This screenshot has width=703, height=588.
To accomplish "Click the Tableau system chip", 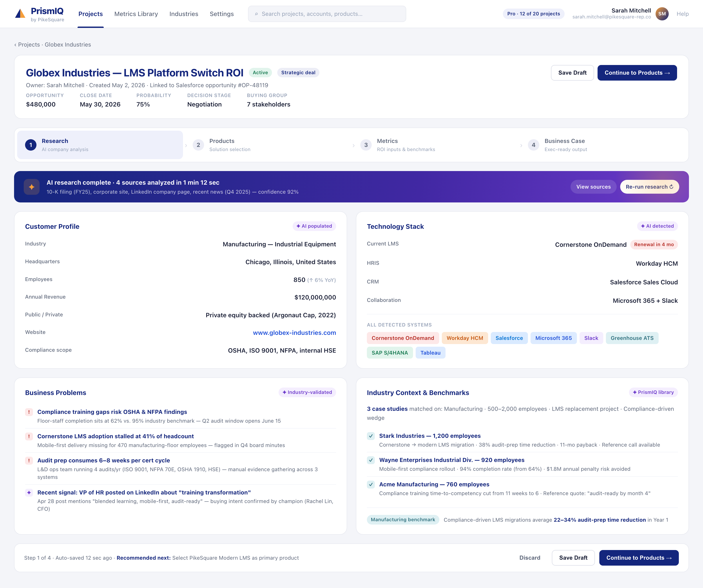I will pos(430,353).
